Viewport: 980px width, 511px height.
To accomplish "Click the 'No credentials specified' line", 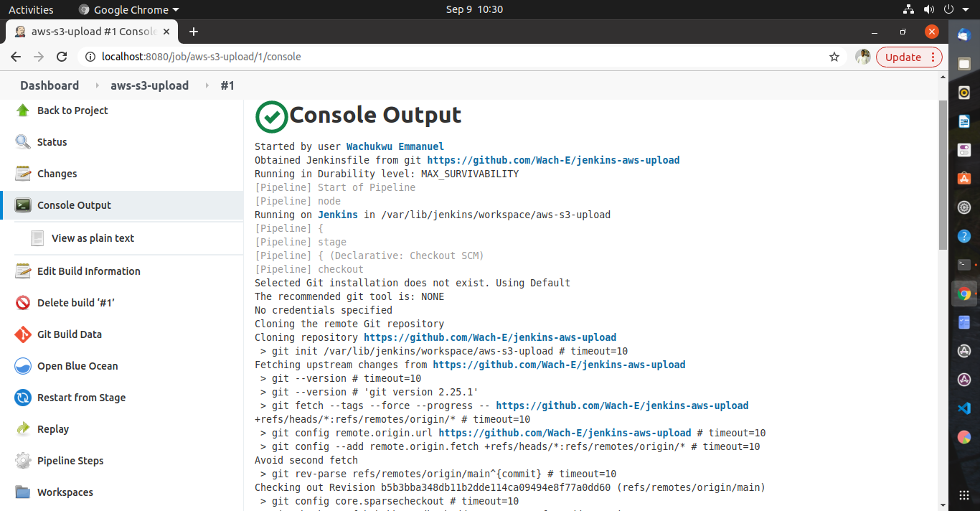I will [x=324, y=310].
